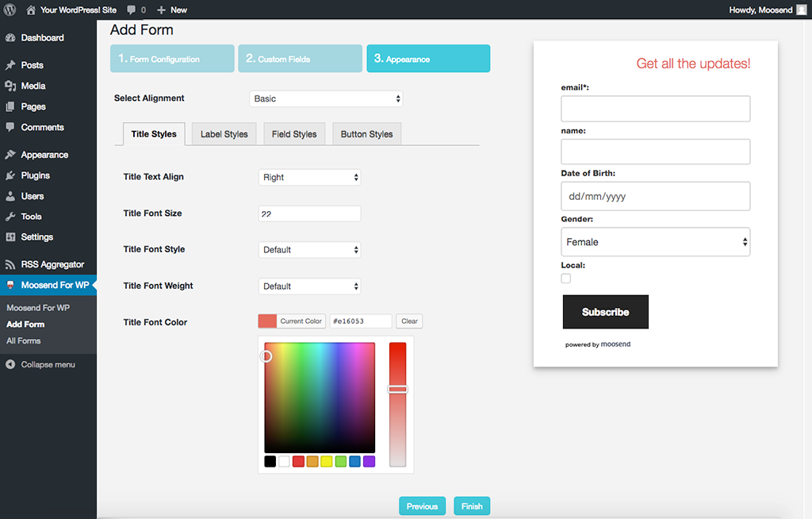Open the Title Font Style dropdown
This screenshot has height=519, width=812.
point(310,250)
